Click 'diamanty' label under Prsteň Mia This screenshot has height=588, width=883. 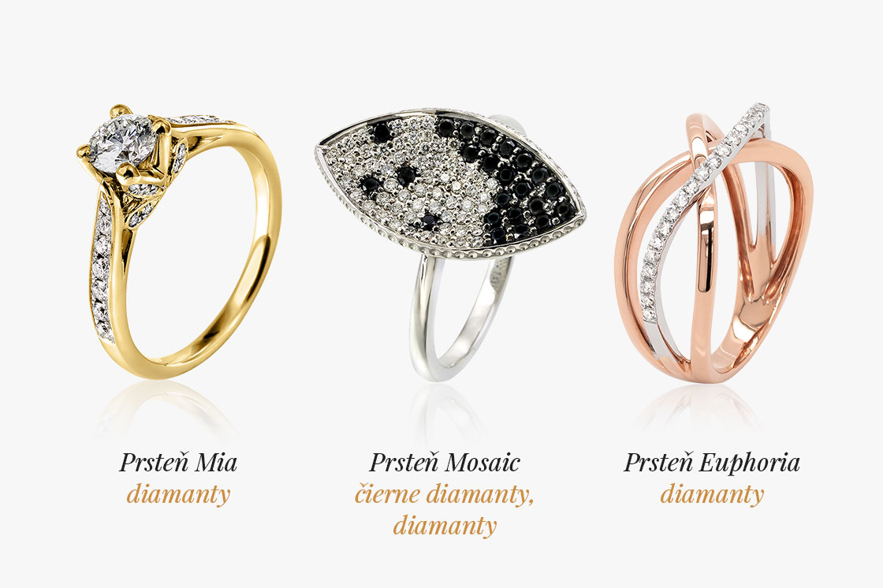(x=178, y=495)
